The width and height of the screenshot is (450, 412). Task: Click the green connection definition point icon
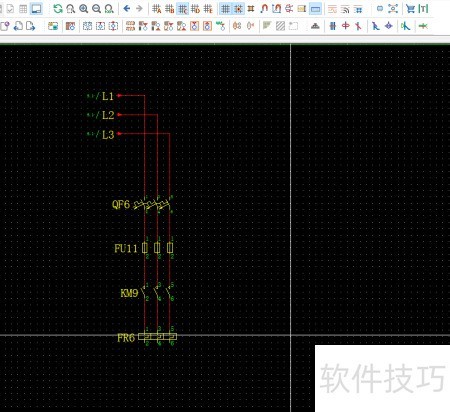(x=220, y=26)
